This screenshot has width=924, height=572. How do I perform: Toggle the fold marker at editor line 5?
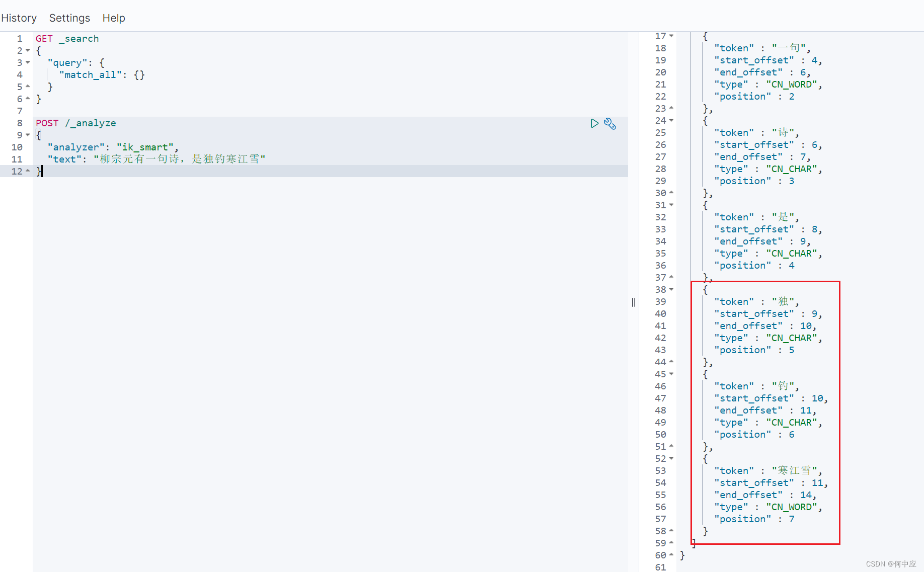(28, 87)
